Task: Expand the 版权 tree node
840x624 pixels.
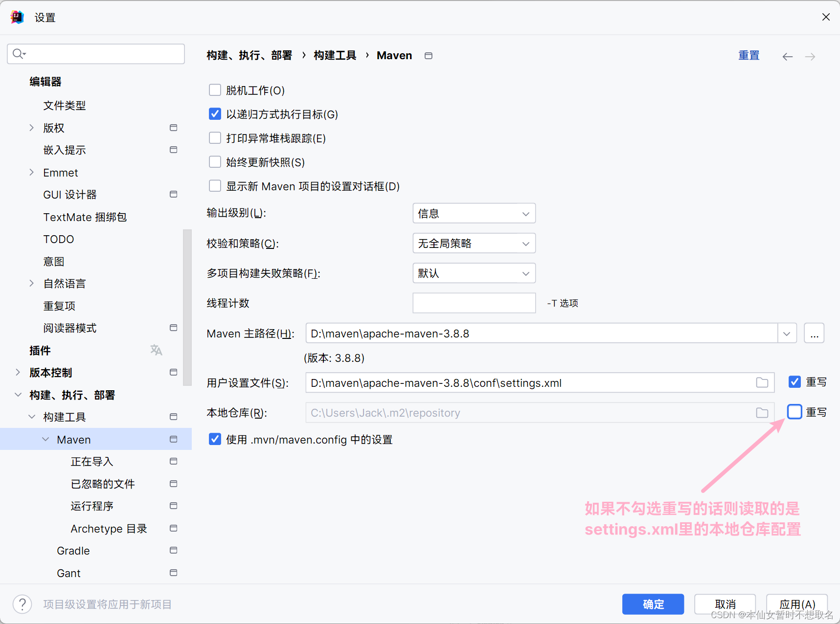Action: coord(32,128)
